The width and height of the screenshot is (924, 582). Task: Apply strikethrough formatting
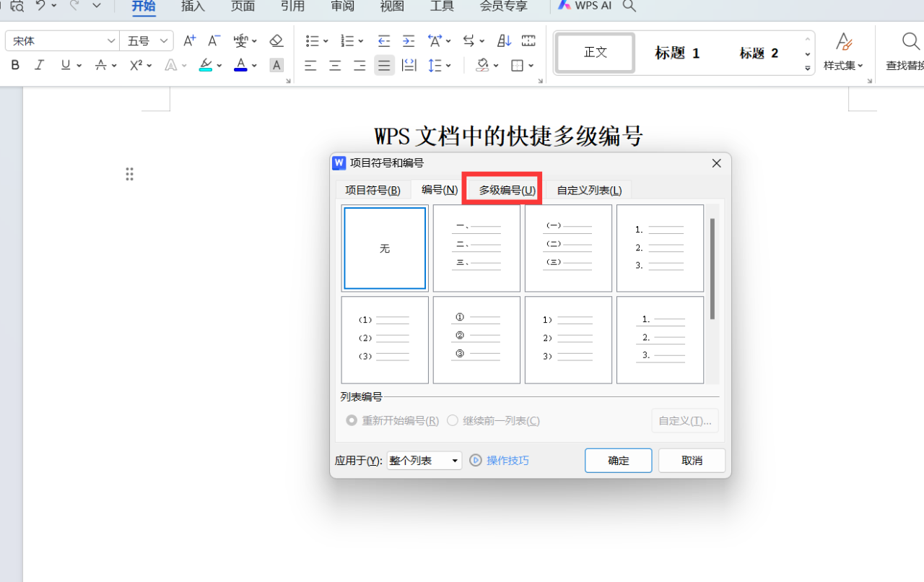point(101,65)
